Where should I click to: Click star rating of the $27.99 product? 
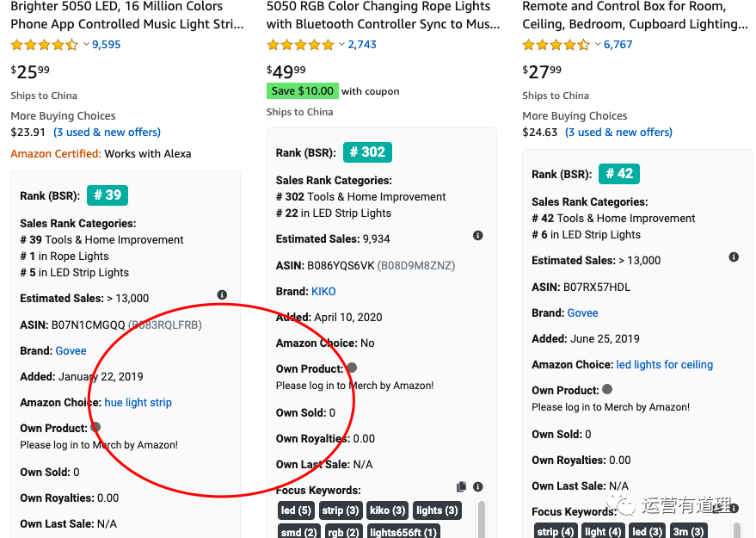tap(556, 45)
